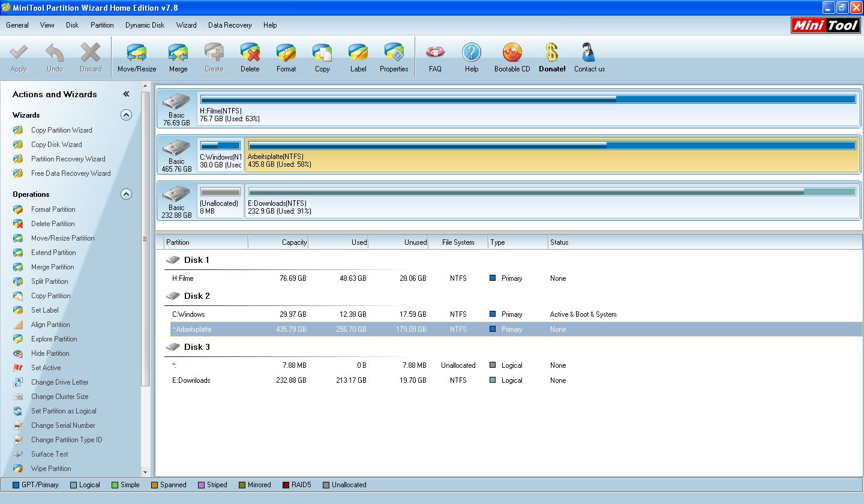The width and height of the screenshot is (864, 504).
Task: Launch Copy Partition Wizard
Action: pyautogui.click(x=61, y=130)
